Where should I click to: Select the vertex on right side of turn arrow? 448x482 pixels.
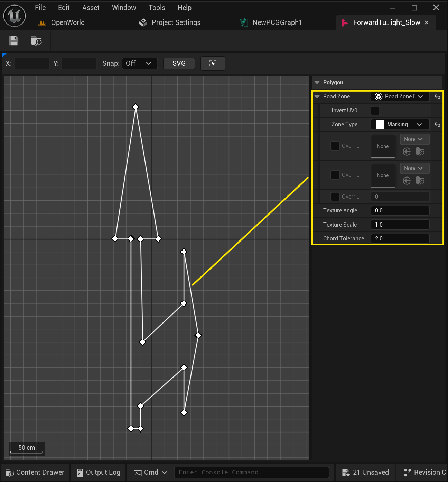pyautogui.click(x=198, y=335)
